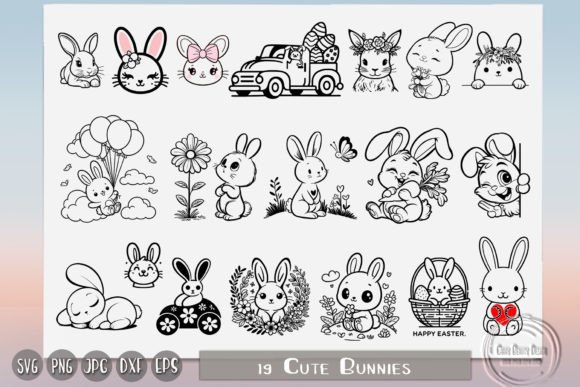Click the small smiling bunny head with whiskers

pos(144,265)
